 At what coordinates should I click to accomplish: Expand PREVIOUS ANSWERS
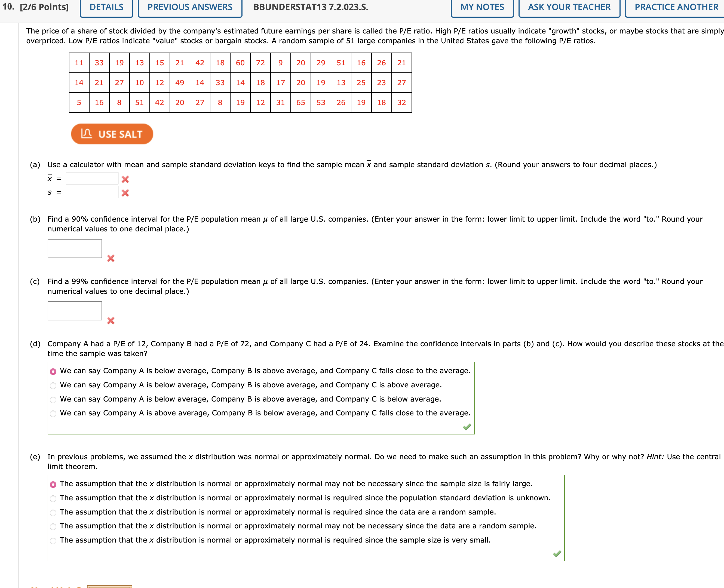pos(190,7)
